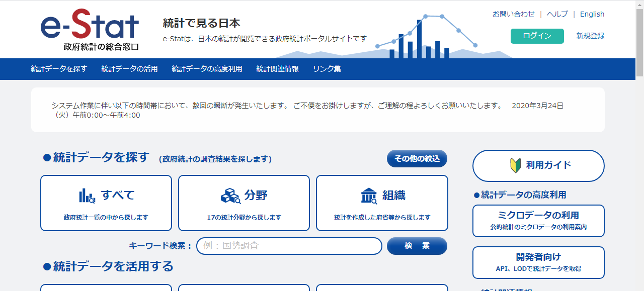Expand the 統計データの高度利用 navigation menu

[207, 69]
